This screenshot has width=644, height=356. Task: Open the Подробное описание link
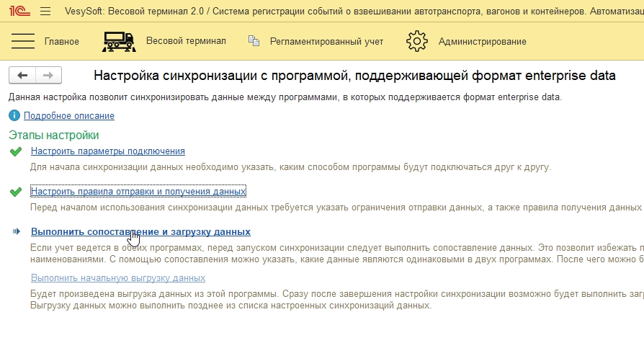(69, 115)
